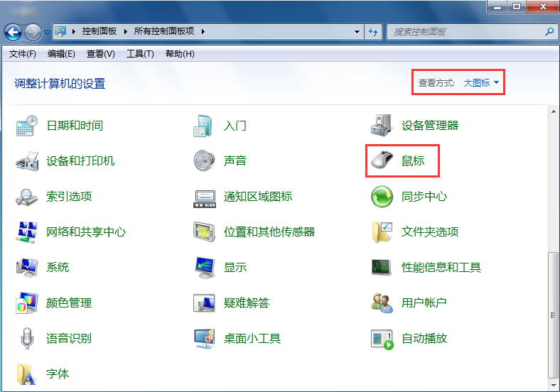The image size is (560, 392).
Task: Click the search control panel input field
Action: pyautogui.click(x=465, y=32)
